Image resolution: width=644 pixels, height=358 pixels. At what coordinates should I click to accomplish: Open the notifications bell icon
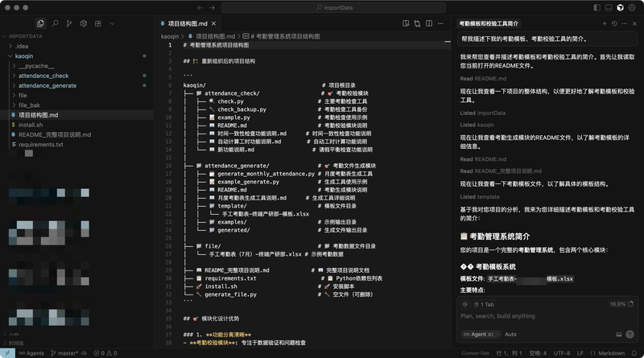[634, 353]
